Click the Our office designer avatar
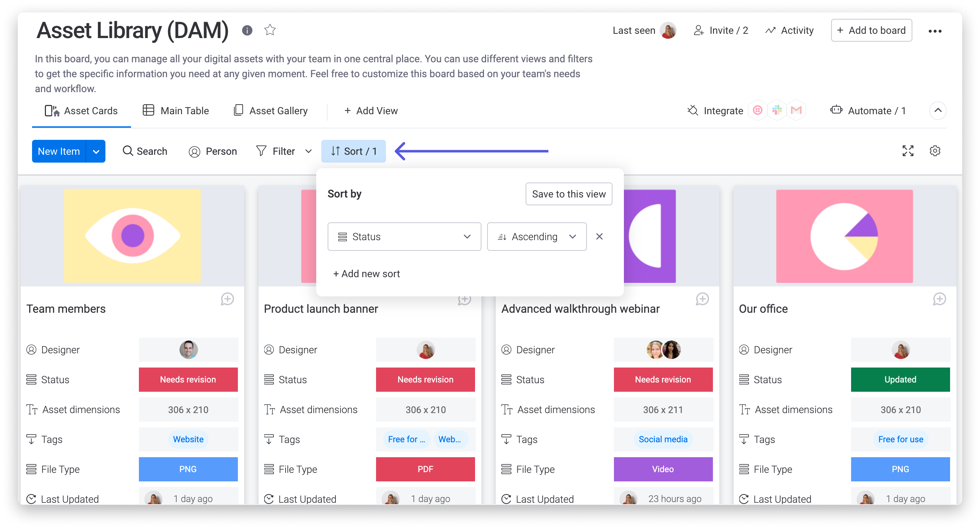This screenshot has height=528, width=980. tap(901, 350)
